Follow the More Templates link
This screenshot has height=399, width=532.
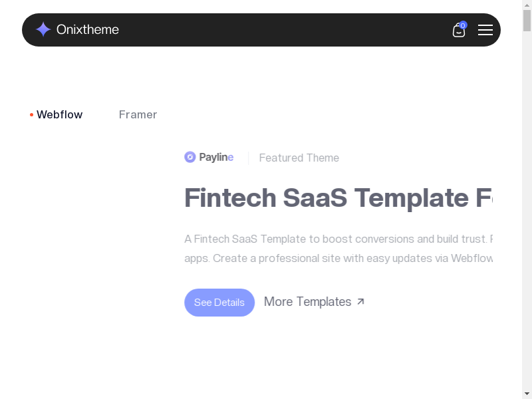pos(307,302)
